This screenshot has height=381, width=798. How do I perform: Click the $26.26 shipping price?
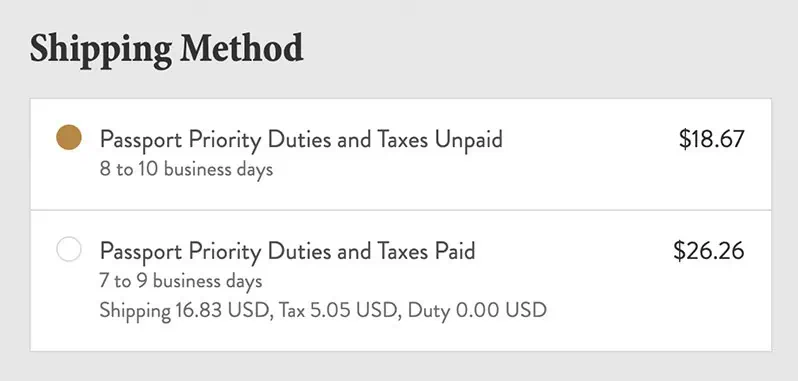(x=709, y=251)
